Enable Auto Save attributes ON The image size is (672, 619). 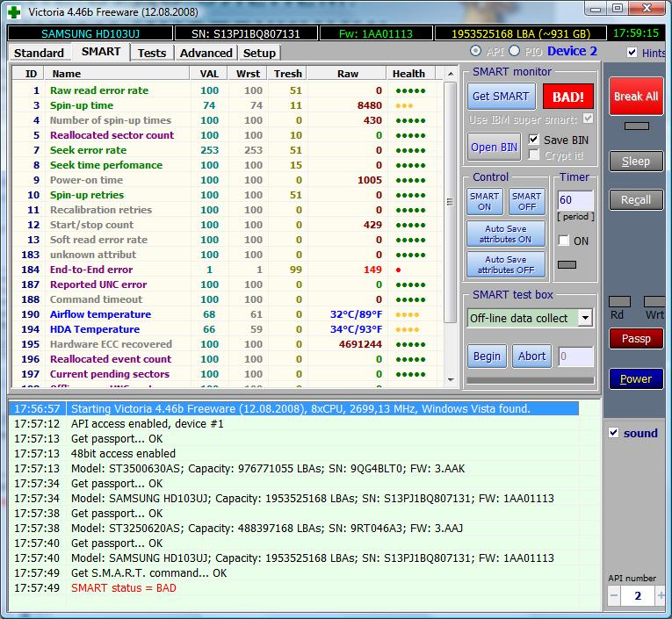pos(505,234)
